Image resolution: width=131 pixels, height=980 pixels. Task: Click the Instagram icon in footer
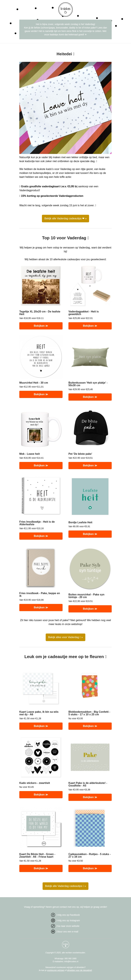tap(53, 920)
